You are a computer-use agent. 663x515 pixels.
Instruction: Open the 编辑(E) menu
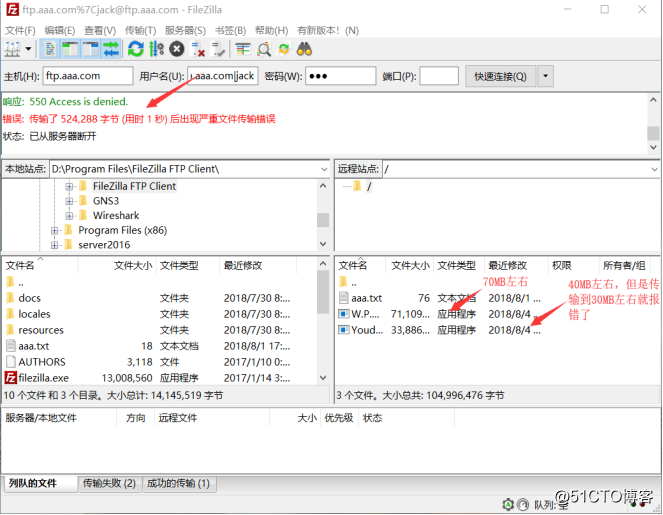60,30
